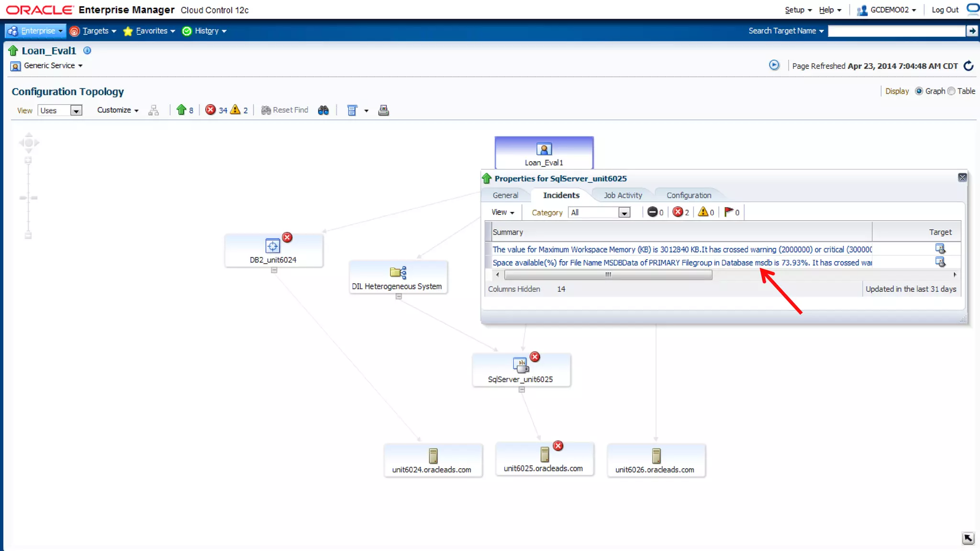Open the Generic Service dropdown
Screen dimensions: 980x551
pos(53,66)
